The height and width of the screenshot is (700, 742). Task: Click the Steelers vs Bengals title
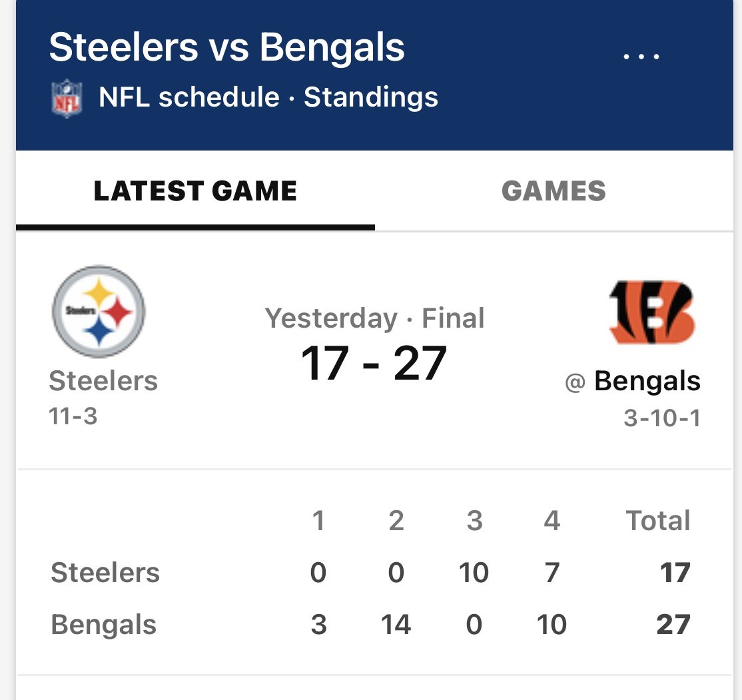[x=226, y=47]
